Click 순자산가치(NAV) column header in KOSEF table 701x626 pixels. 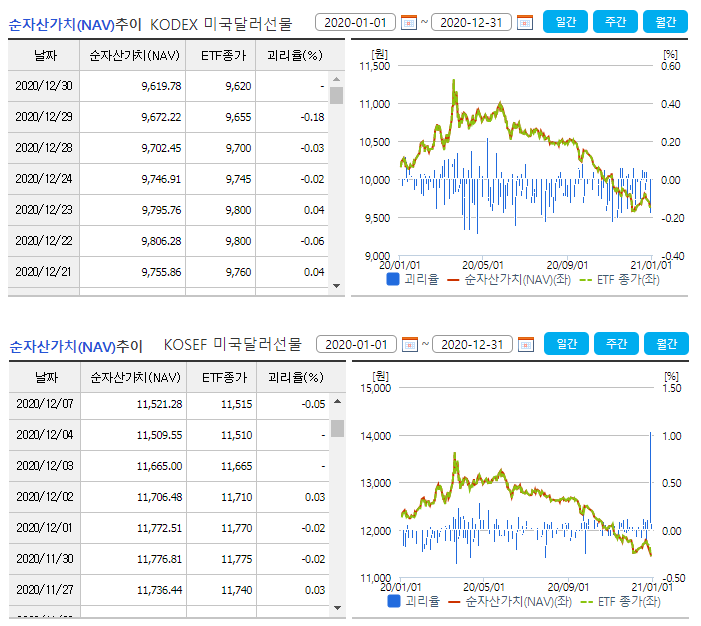pyautogui.click(x=134, y=377)
